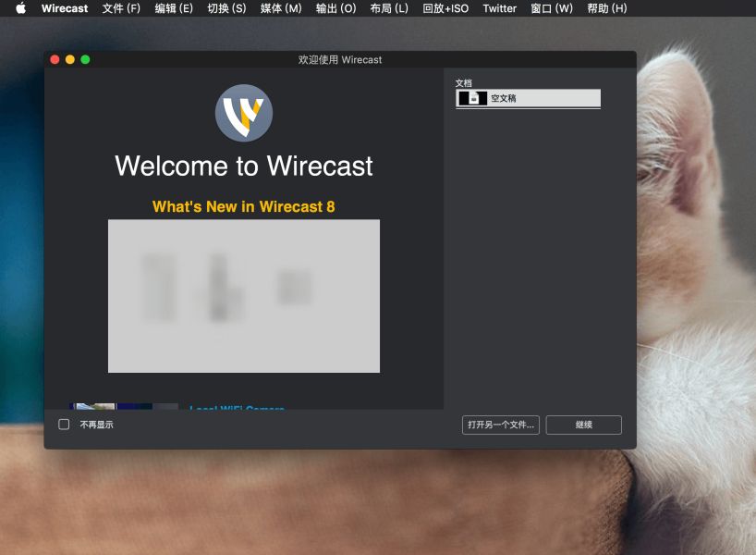
Task: Open the 回放+ISO menu
Action: point(445,8)
